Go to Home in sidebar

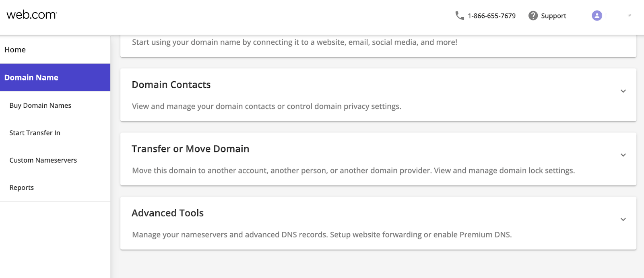tap(55, 49)
